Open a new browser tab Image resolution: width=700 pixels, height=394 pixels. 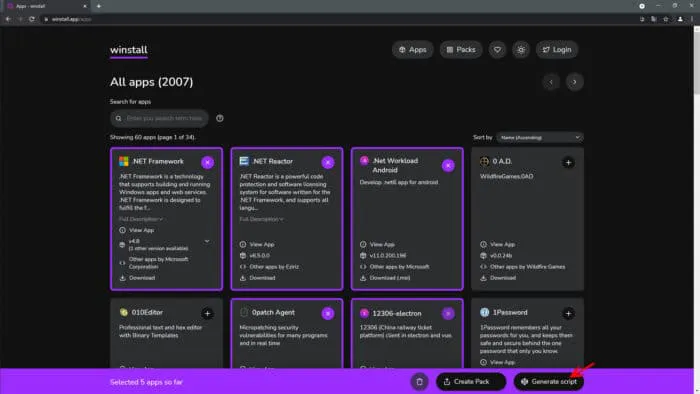[x=99, y=6]
